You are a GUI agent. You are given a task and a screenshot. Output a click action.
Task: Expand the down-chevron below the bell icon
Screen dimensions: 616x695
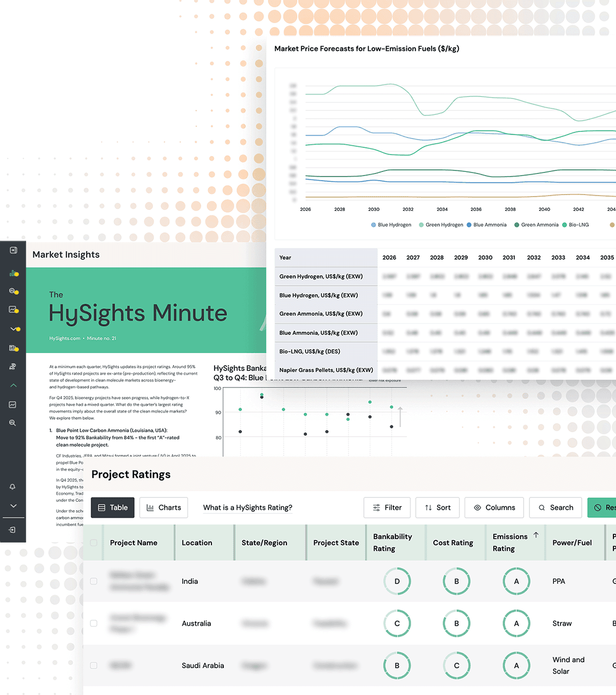[13, 506]
